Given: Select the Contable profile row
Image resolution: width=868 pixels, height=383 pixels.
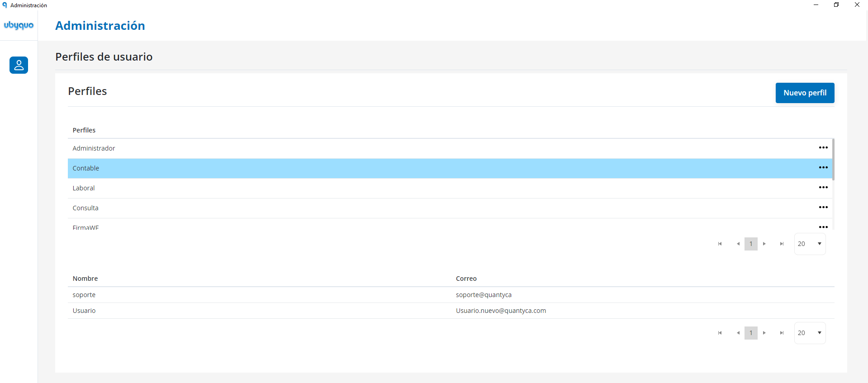Looking at the screenshot, I should 450,168.
